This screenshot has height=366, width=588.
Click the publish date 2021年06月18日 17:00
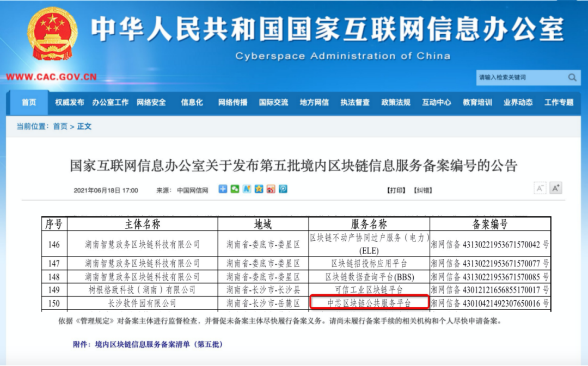106,190
